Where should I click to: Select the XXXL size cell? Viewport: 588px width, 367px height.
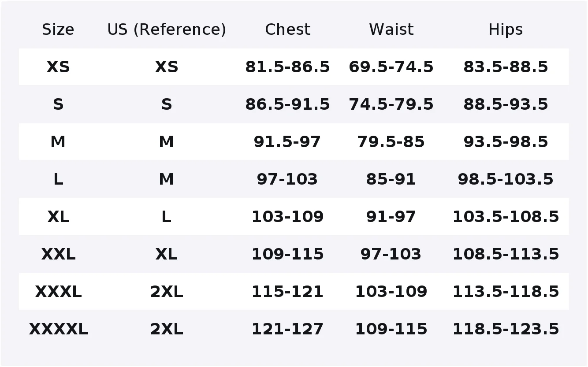click(58, 292)
